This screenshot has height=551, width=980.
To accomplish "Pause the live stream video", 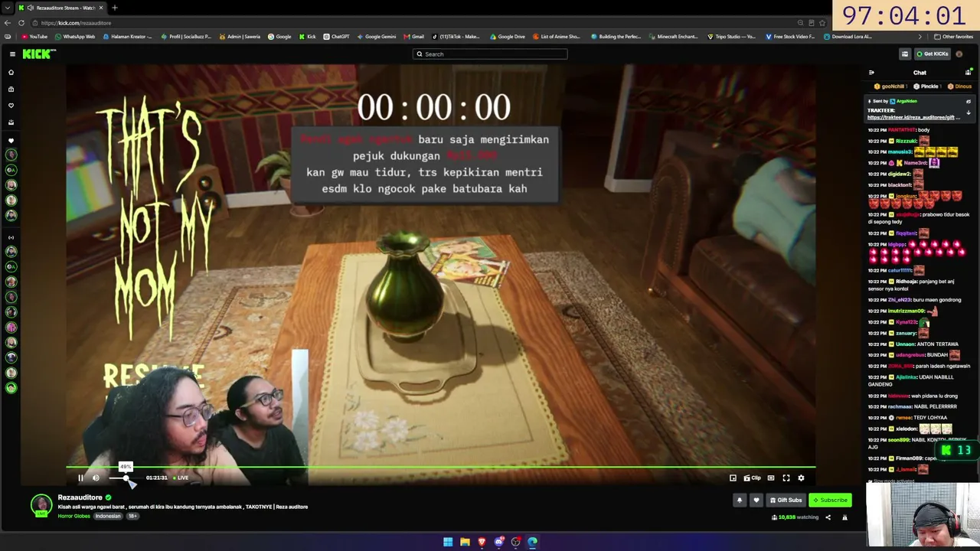I will [80, 478].
